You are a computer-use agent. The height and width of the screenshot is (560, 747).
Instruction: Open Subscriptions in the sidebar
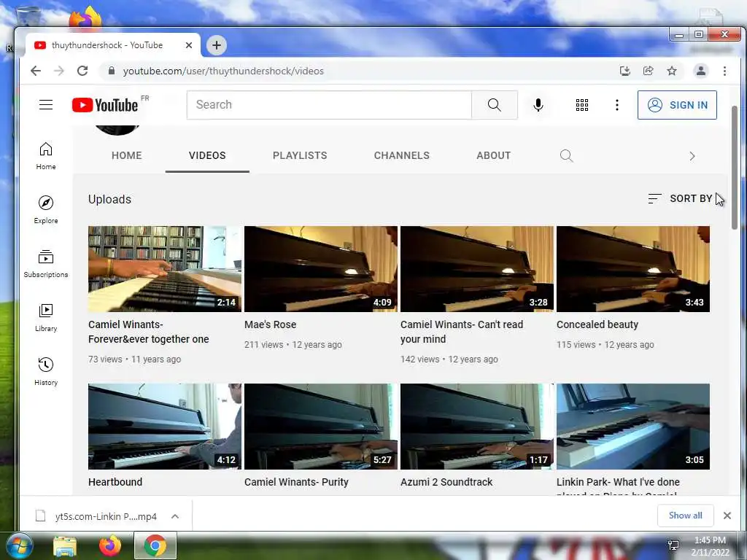tap(46, 264)
